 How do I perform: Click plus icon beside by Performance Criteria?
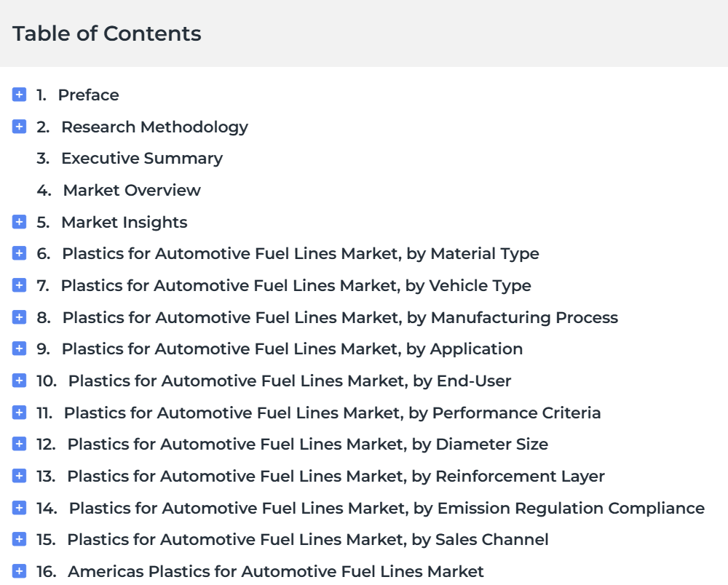pyautogui.click(x=20, y=413)
